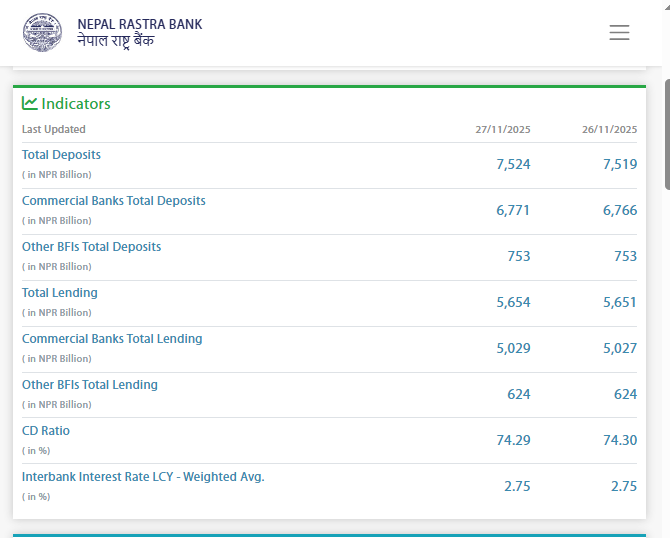670x538 pixels.
Task: Click Total Deposits value 7,524
Action: [x=513, y=164]
